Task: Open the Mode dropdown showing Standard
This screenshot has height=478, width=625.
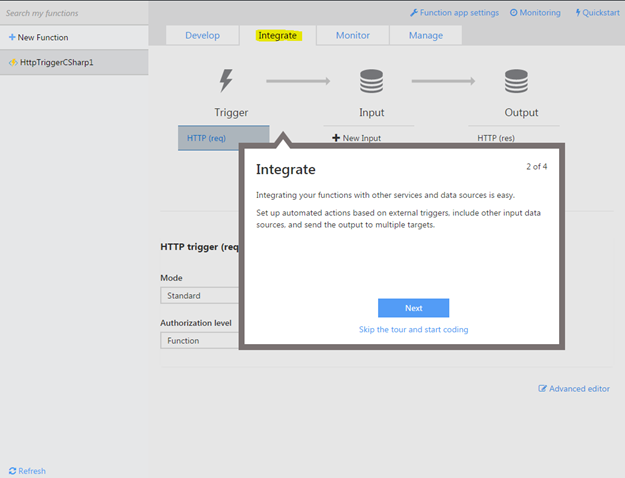Action: [200, 295]
